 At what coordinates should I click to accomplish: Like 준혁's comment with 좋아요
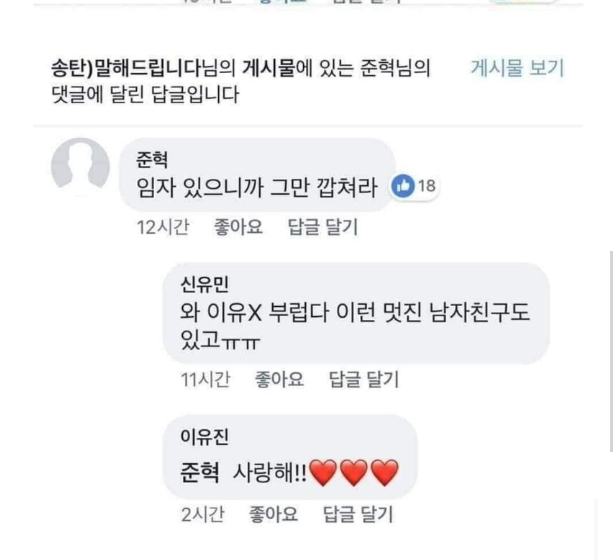[238, 228]
